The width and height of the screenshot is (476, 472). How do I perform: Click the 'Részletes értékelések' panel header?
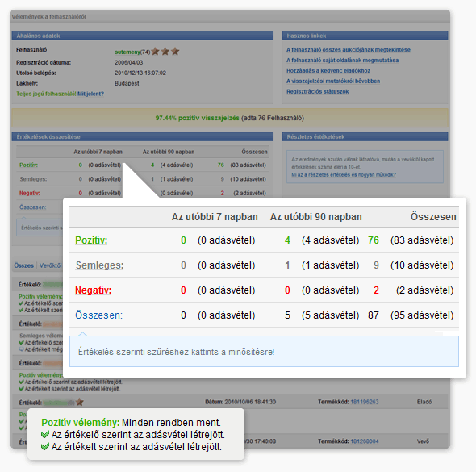pyautogui.click(x=365, y=136)
